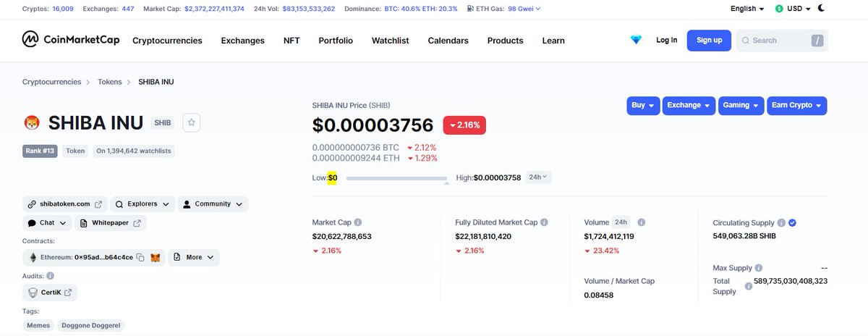Click the red -2.16% price change badge
868x336 pixels.
(x=465, y=125)
